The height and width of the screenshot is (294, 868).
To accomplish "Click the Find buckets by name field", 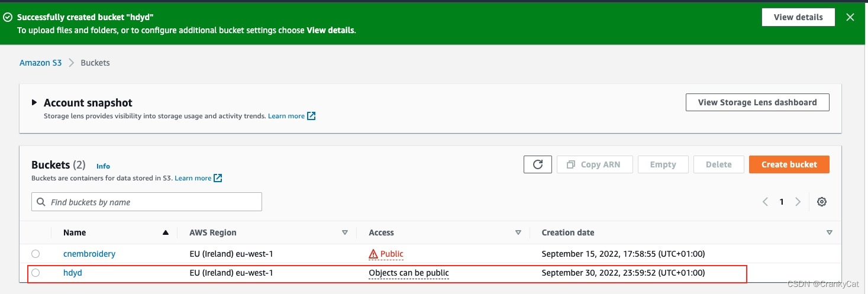I will click(x=147, y=202).
